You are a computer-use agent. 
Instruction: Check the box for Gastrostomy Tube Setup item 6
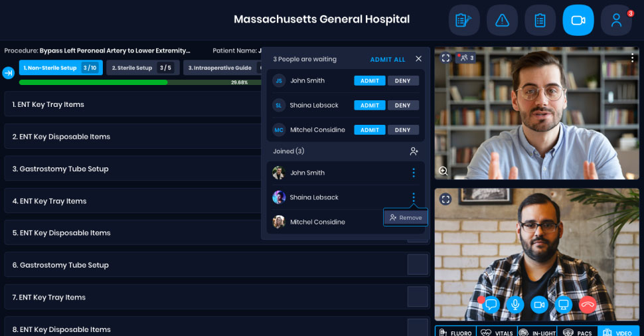418,265
